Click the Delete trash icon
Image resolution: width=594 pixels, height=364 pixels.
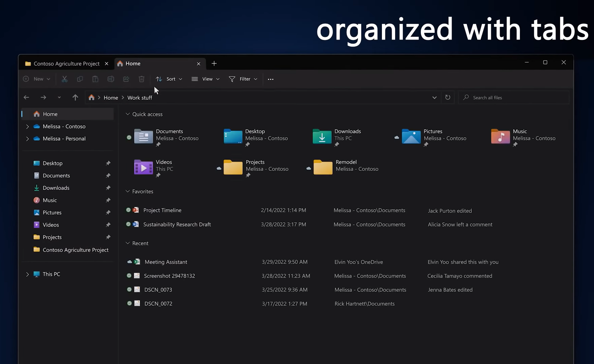tap(141, 79)
